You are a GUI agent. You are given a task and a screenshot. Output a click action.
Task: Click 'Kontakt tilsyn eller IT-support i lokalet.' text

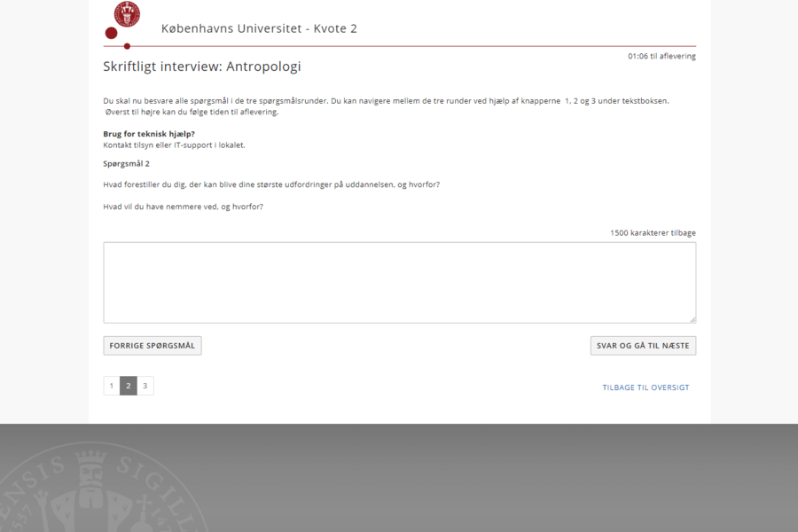click(x=174, y=145)
